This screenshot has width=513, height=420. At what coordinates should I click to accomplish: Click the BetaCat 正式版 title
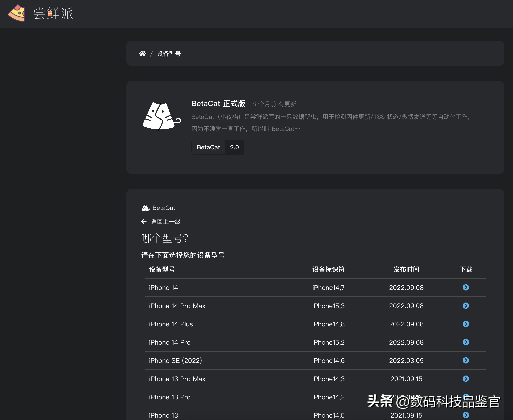pos(218,103)
